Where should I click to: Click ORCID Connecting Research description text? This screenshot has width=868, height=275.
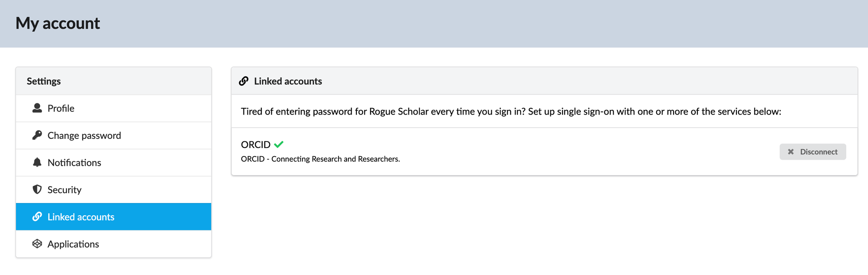(320, 159)
